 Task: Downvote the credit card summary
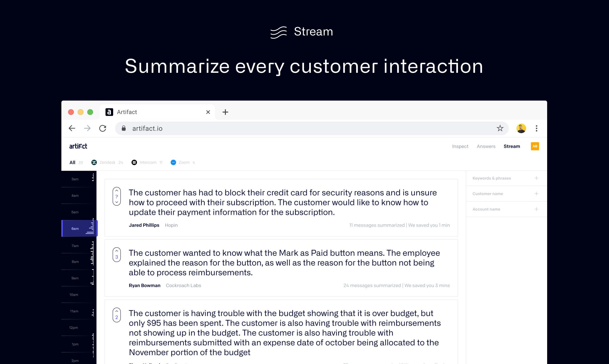click(117, 202)
